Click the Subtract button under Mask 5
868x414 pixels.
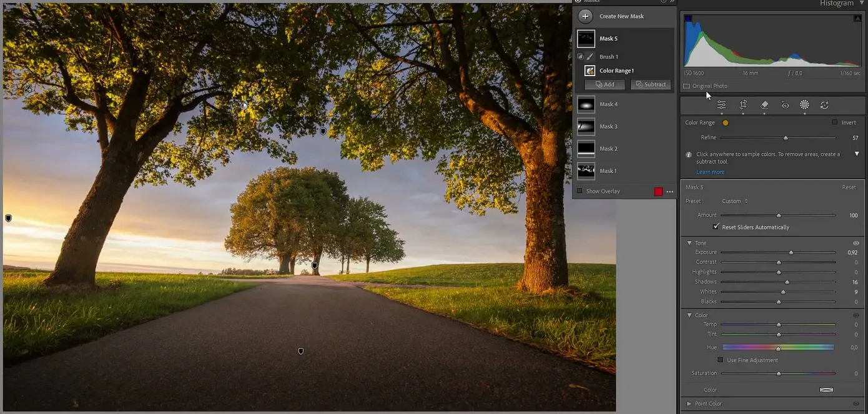651,84
